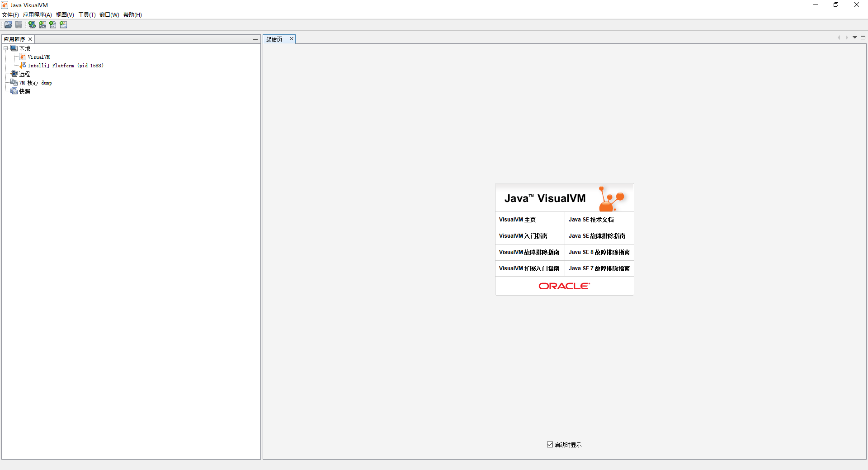This screenshot has width=868, height=470.
Task: Click the Add JMX Connection toolbar icon
Action: click(x=42, y=25)
